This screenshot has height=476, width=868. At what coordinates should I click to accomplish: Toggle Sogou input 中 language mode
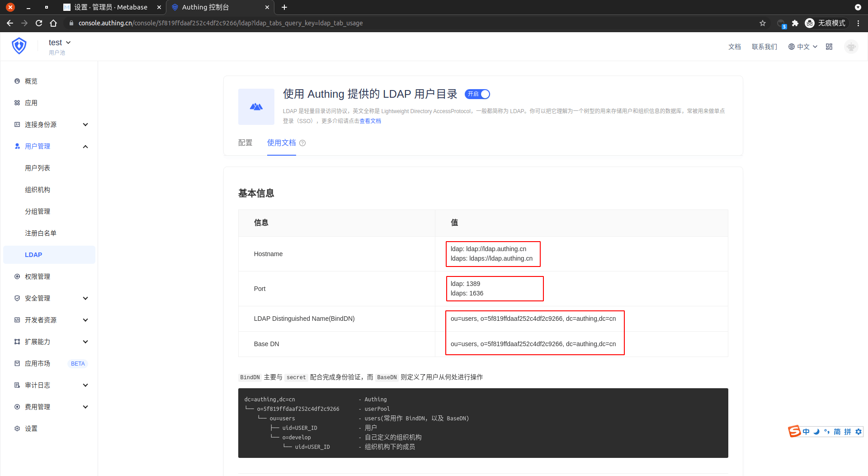[806, 432]
